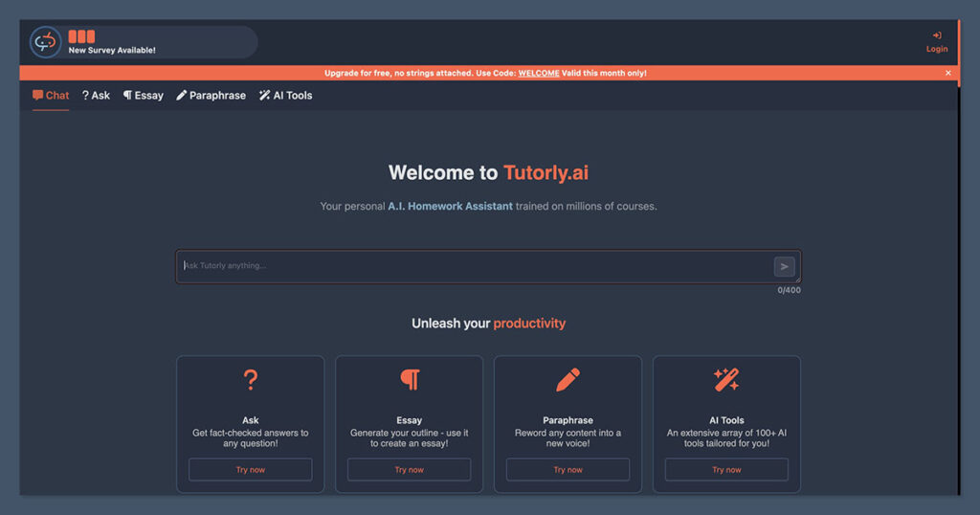Open the New Survey Available notification

pyautogui.click(x=112, y=50)
